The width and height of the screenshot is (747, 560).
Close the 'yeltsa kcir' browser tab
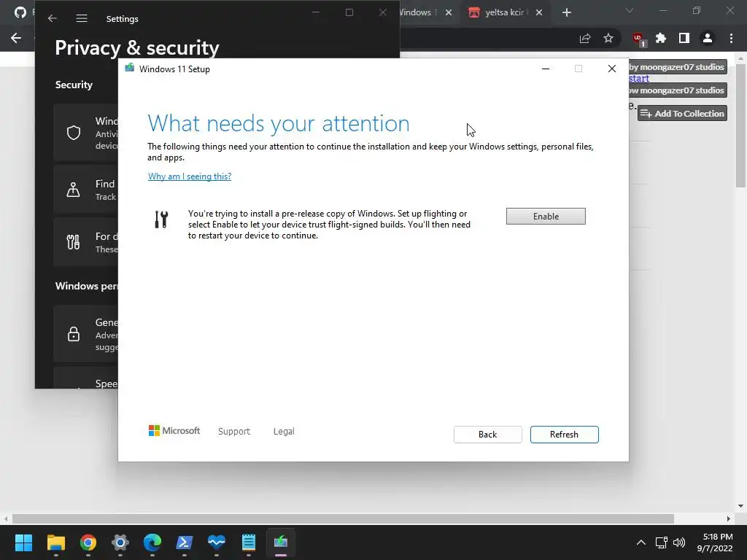[x=539, y=13]
